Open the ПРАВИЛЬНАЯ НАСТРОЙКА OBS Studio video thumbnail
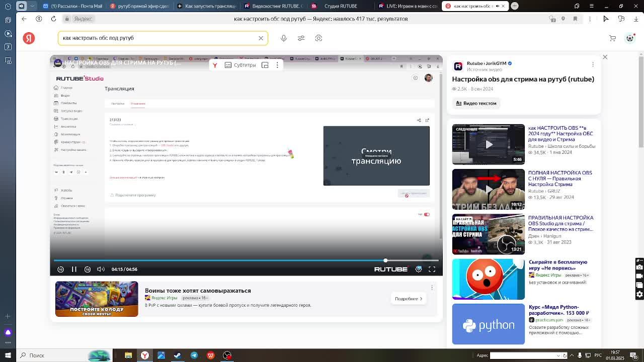The image size is (644, 362). 488,234
